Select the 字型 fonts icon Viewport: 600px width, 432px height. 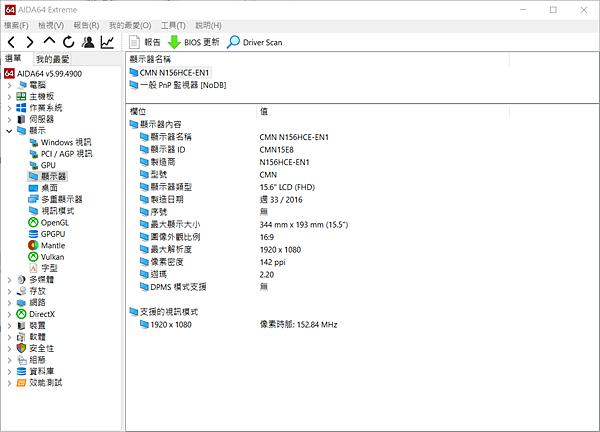(33, 268)
